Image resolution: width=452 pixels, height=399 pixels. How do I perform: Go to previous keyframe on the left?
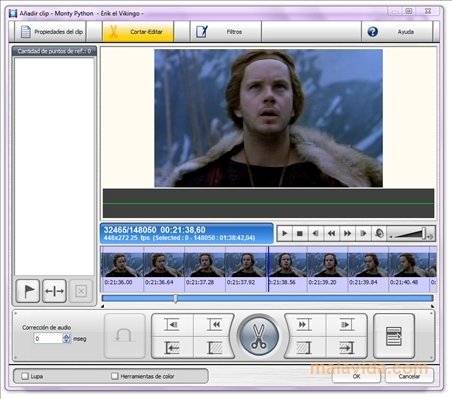214,325
